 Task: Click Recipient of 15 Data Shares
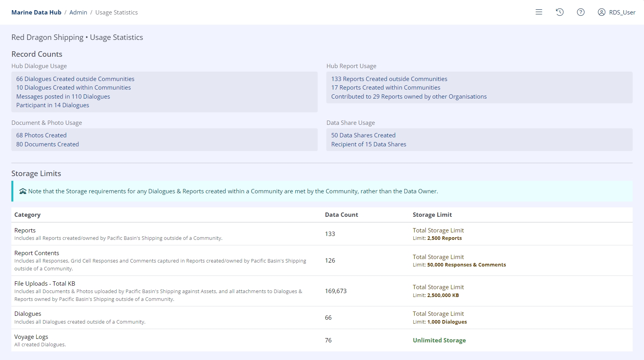(369, 144)
